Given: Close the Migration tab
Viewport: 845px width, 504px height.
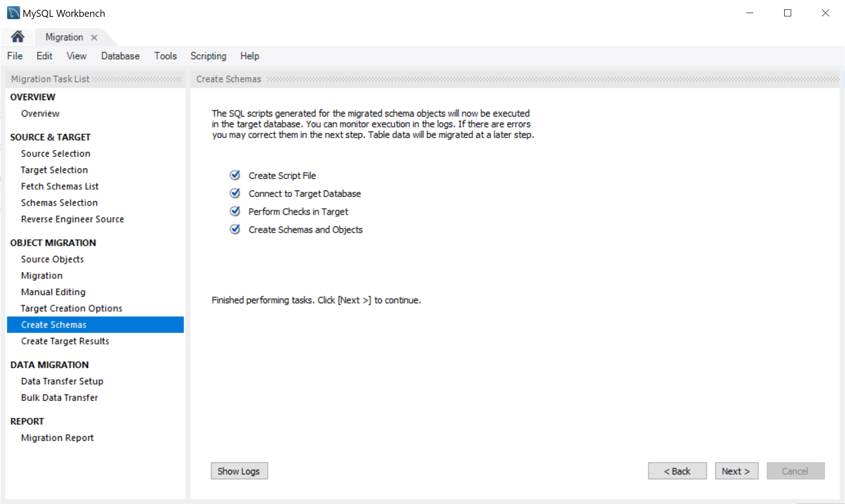Looking at the screenshot, I should [94, 37].
